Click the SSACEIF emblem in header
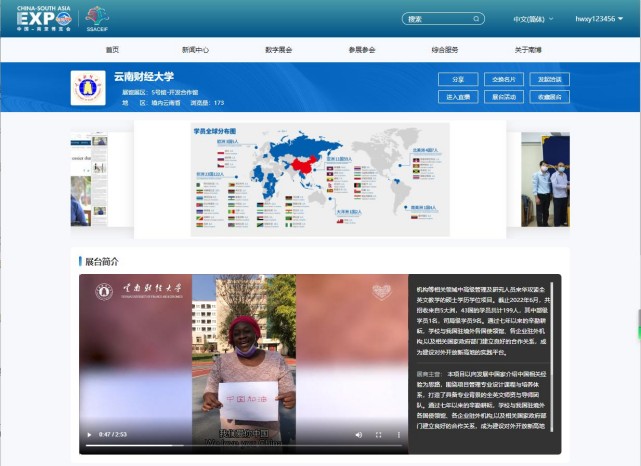 tap(98, 17)
